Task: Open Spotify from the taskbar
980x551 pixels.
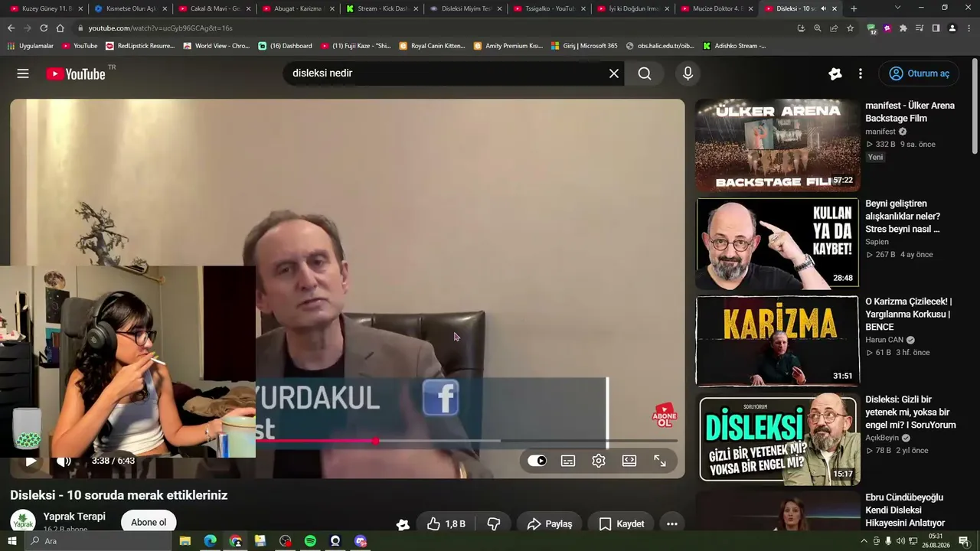Action: tap(310, 541)
